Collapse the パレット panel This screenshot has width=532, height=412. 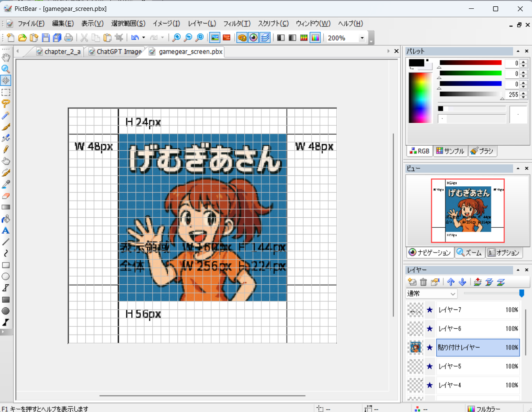(x=518, y=51)
